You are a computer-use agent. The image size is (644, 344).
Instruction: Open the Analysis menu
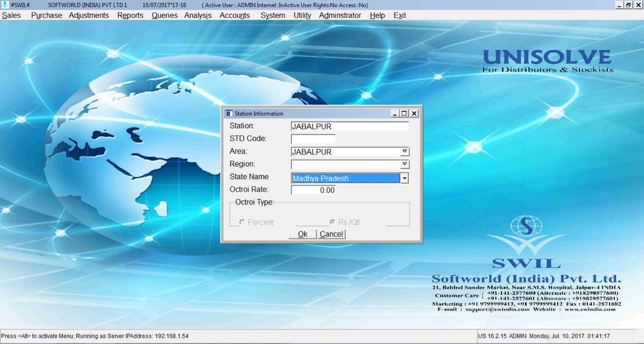coord(198,15)
